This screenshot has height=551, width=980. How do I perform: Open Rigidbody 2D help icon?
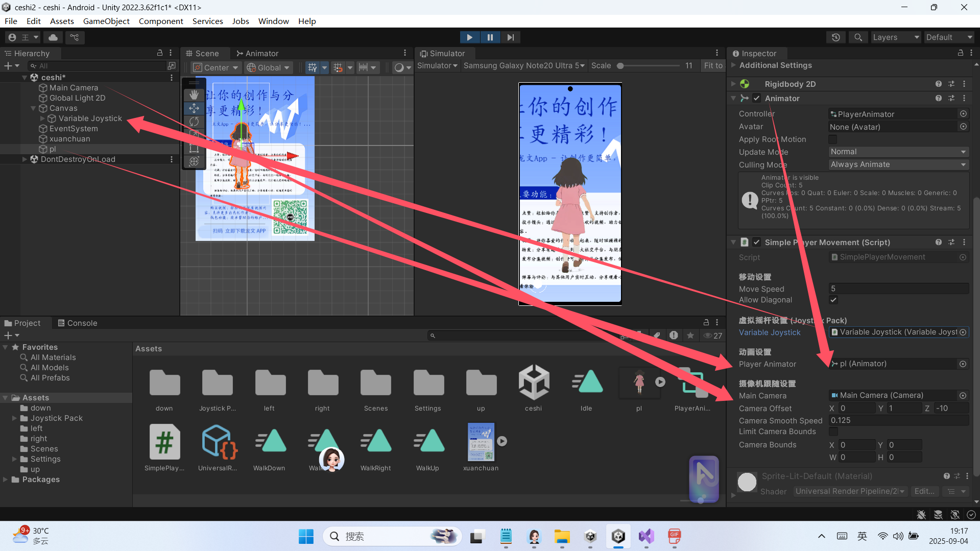tap(939, 84)
